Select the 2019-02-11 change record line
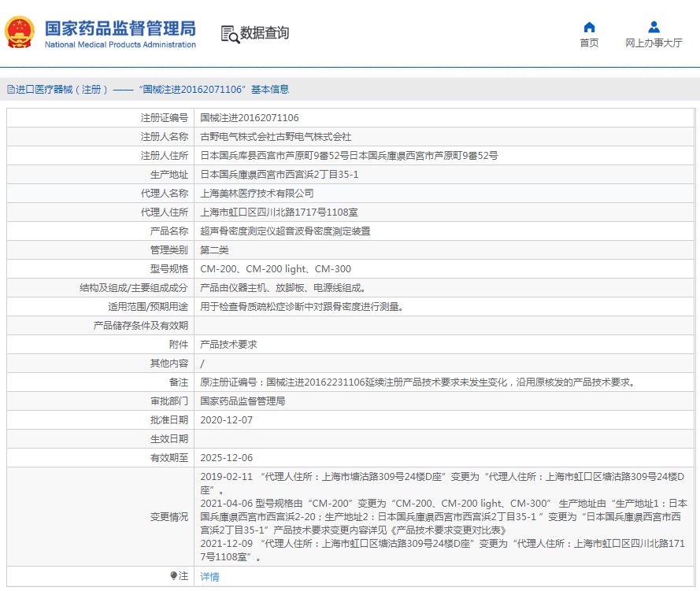This screenshot has width=700, height=591. click(x=442, y=483)
